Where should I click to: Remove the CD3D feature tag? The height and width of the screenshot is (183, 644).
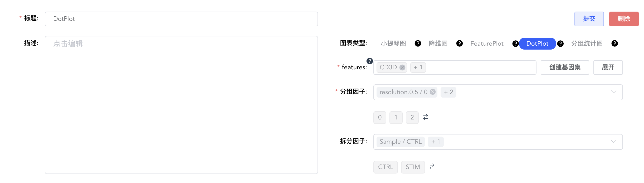click(402, 68)
